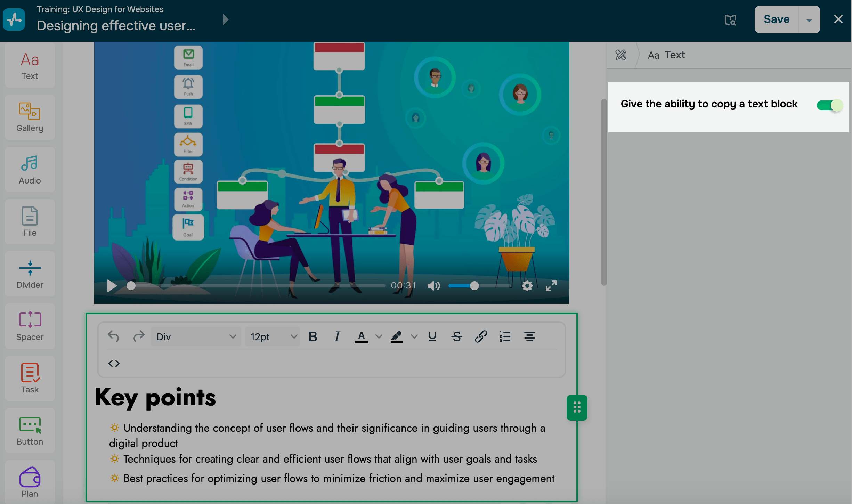This screenshot has height=504, width=852.
Task: Open the 12pt font size dropdown
Action: pyautogui.click(x=273, y=336)
